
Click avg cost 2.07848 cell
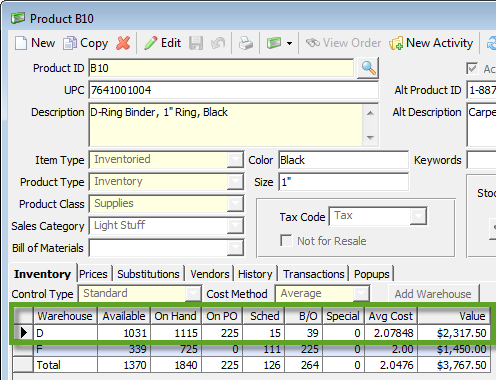point(391,333)
